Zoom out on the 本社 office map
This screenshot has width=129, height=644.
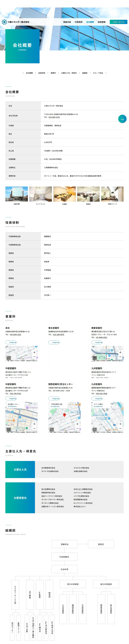(x=34, y=357)
